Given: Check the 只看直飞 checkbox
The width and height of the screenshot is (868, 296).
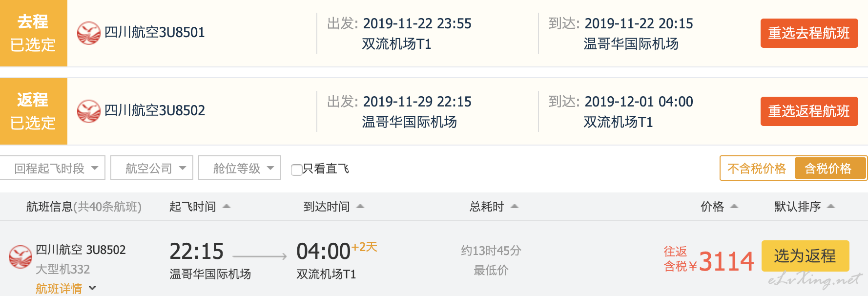Looking at the screenshot, I should coord(296,169).
